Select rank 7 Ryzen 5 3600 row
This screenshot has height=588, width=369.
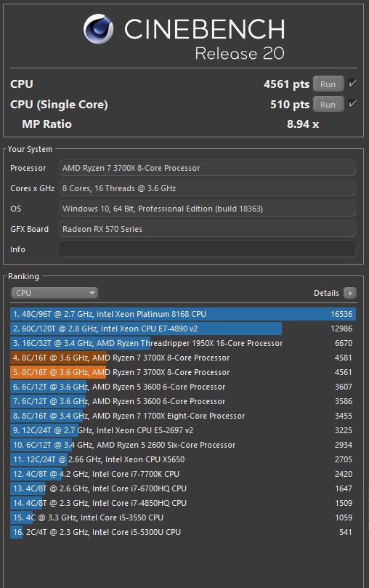click(x=183, y=401)
